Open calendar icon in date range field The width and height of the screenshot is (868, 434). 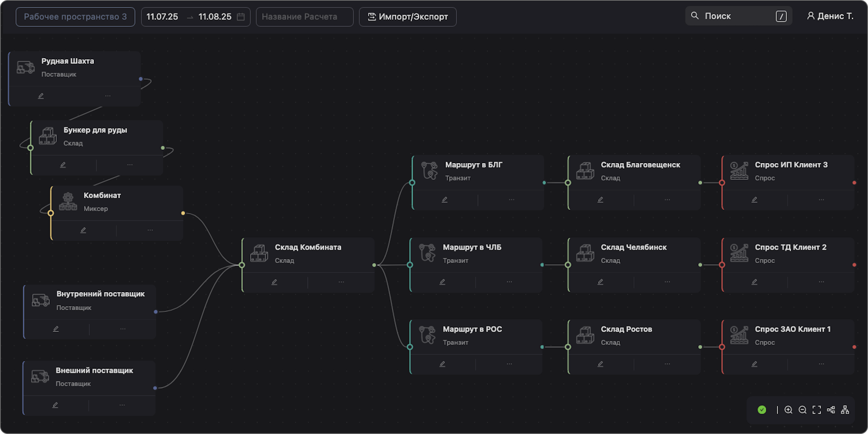pos(241,17)
